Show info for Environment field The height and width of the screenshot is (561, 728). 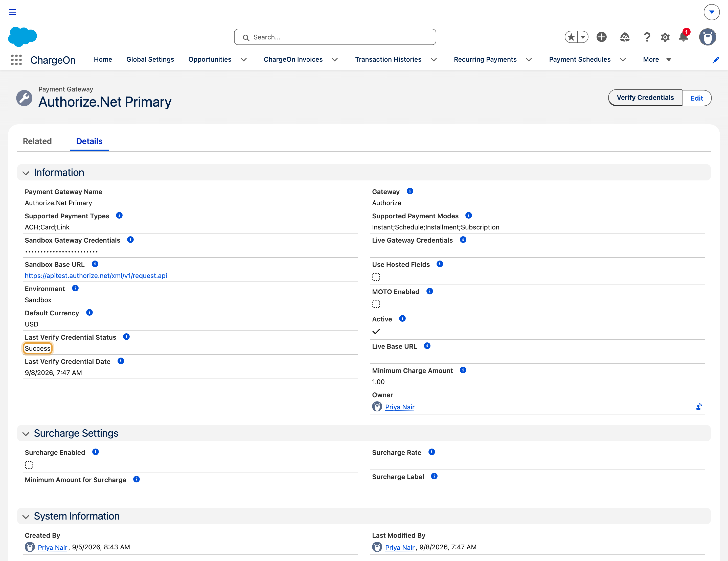(x=75, y=289)
